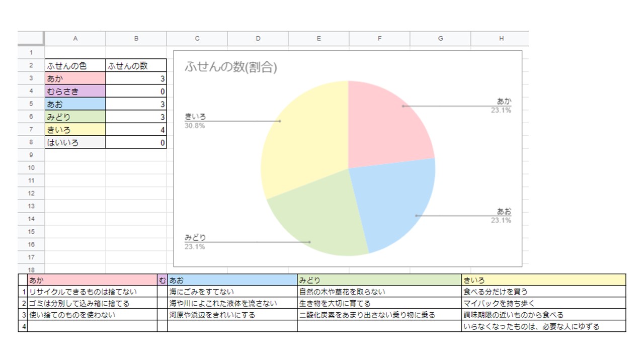Click the count cell beside はいいろ

(x=136, y=142)
